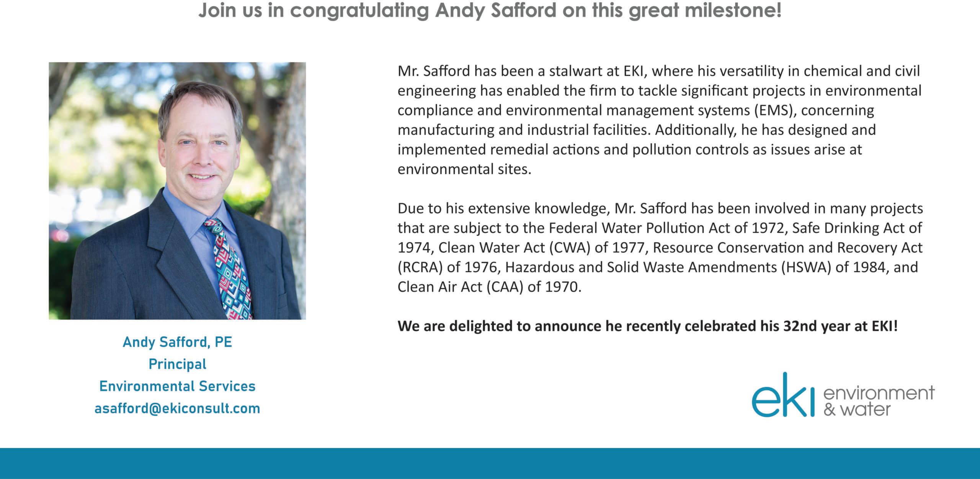The width and height of the screenshot is (980, 479).
Task: Click the EKI logo mark
Action: click(x=783, y=395)
